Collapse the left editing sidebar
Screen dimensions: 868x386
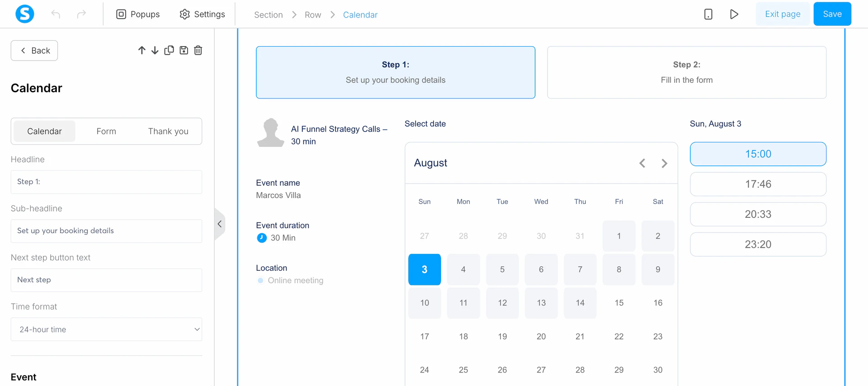[x=220, y=224]
